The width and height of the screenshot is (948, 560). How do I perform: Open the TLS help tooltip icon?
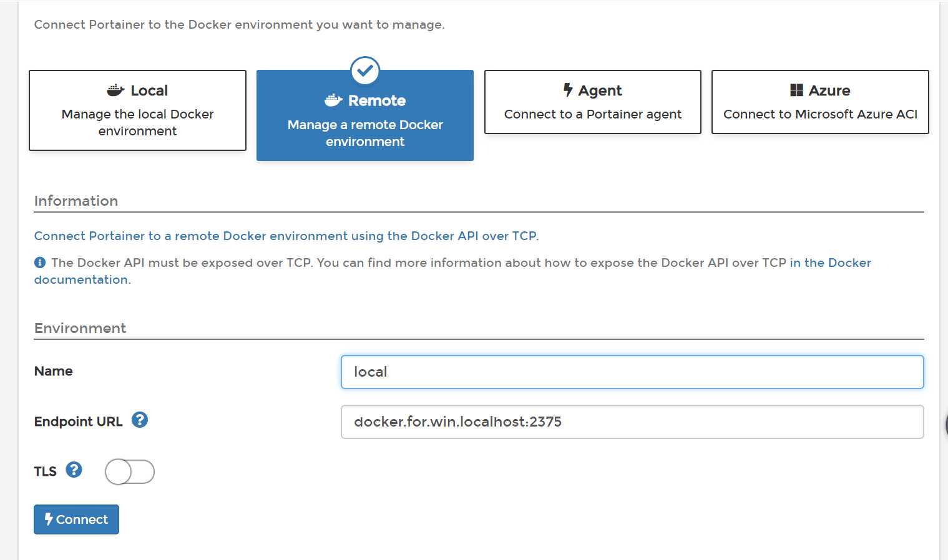[74, 470]
